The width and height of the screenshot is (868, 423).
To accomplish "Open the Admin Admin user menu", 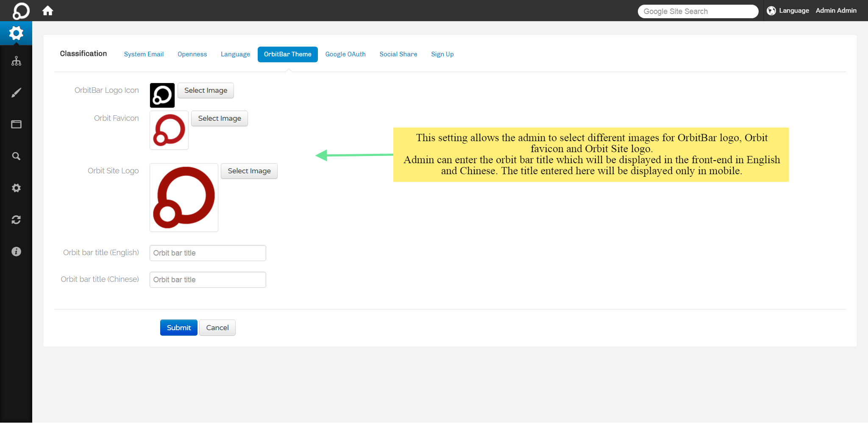I will click(836, 11).
